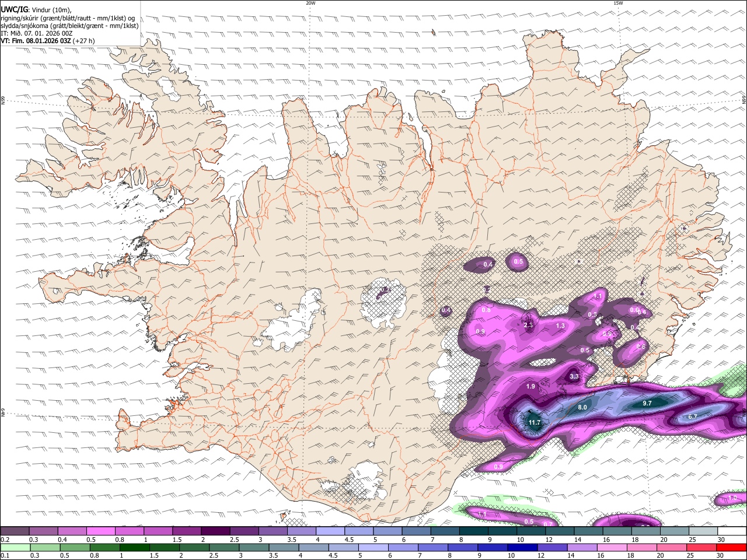Click the valid time line 'VT: Fim. 08.01.2026 03Z'
The height and width of the screenshot is (560, 747).
pos(36,41)
